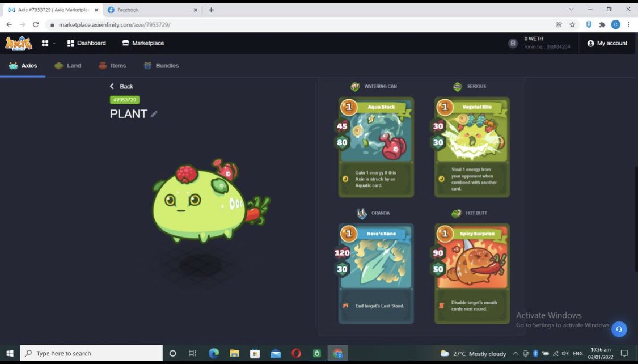638x364 pixels.
Task: Open the Extensions puzzle icon
Action: pos(602,24)
